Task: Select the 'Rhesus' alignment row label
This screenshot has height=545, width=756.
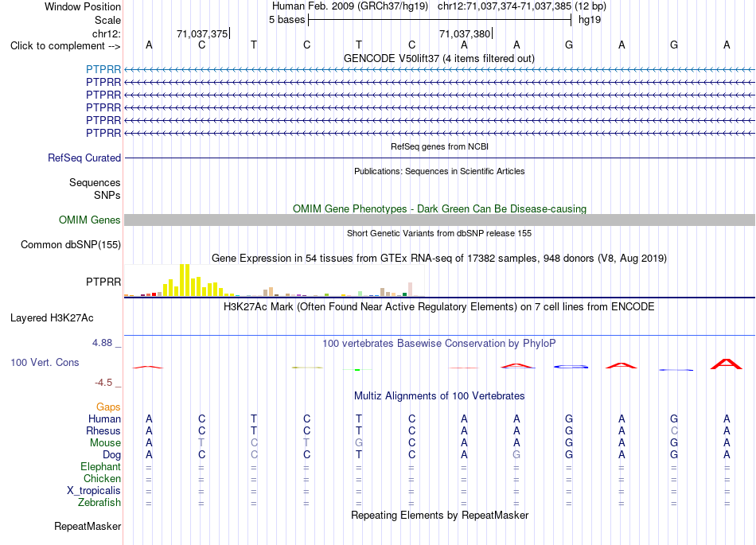Action: click(103, 430)
